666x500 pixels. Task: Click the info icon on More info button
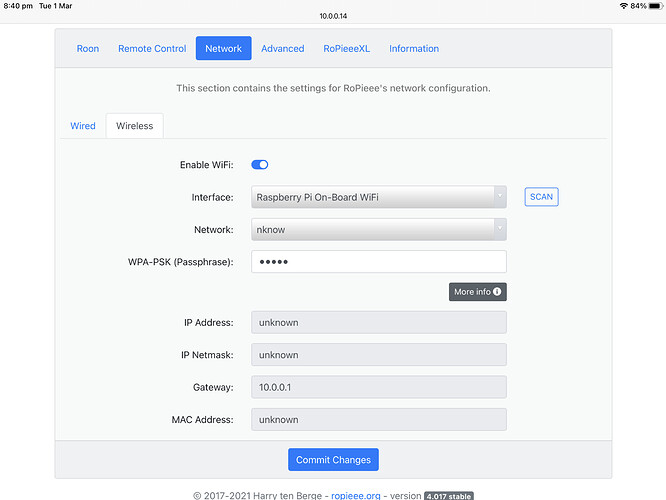(497, 291)
